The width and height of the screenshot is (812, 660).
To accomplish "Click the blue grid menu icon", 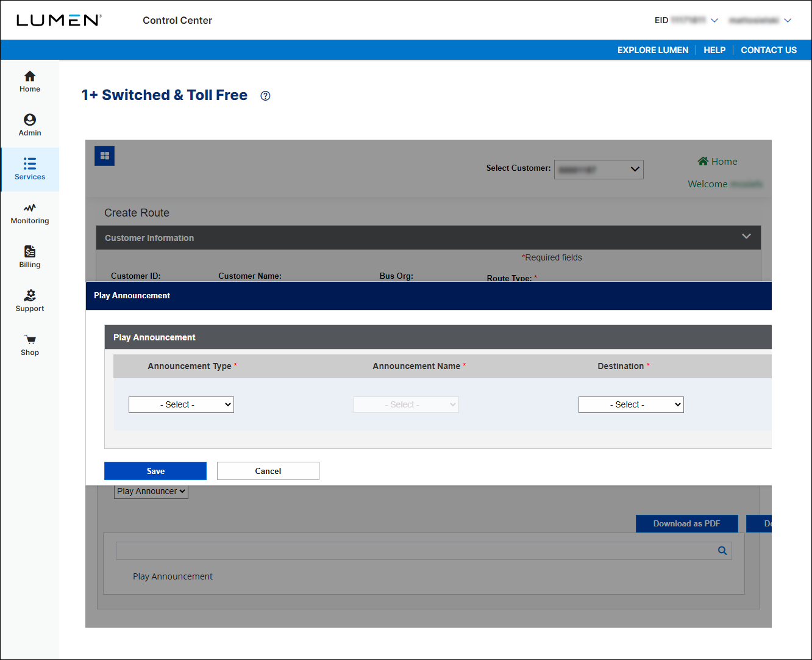I will (x=105, y=156).
